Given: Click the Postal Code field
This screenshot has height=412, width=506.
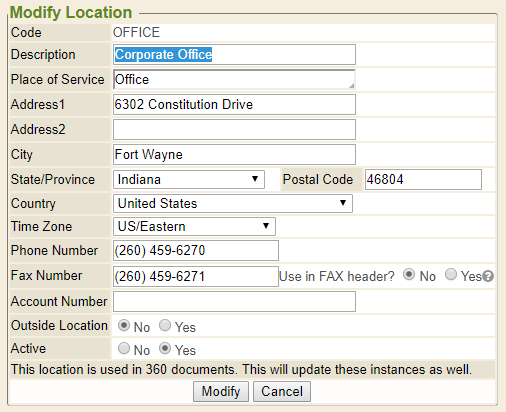Looking at the screenshot, I should 423,179.
